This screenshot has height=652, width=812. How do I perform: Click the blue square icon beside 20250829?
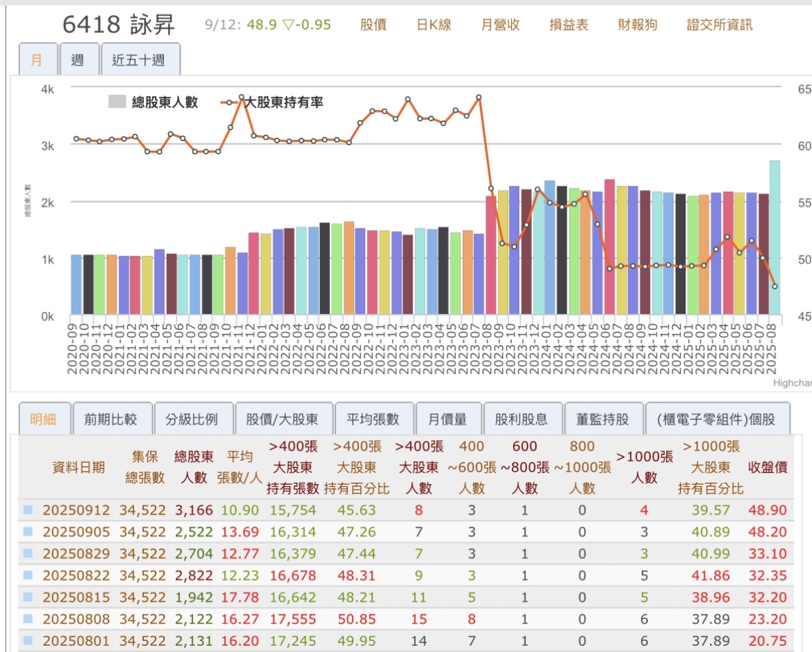pyautogui.click(x=28, y=553)
